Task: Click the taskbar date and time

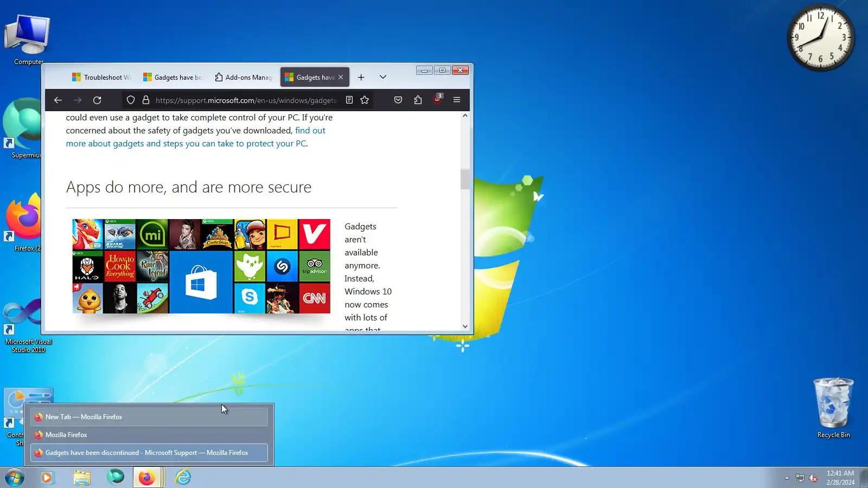Action: (x=840, y=478)
